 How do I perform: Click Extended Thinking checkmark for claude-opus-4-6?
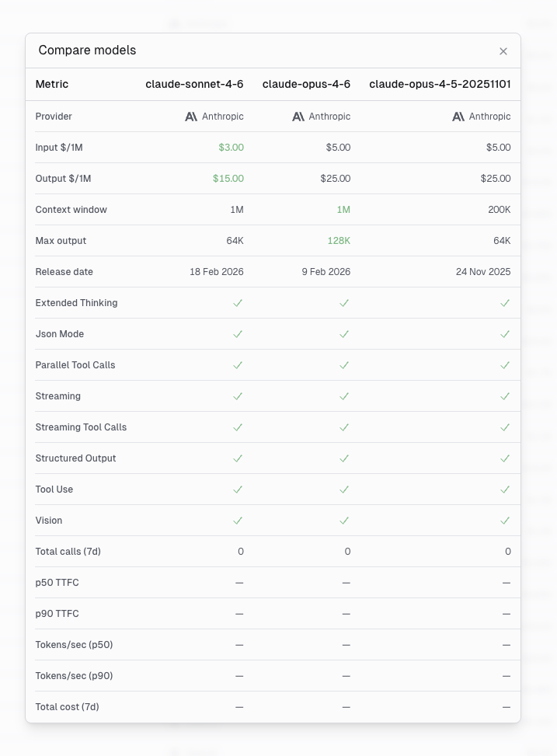click(x=344, y=303)
